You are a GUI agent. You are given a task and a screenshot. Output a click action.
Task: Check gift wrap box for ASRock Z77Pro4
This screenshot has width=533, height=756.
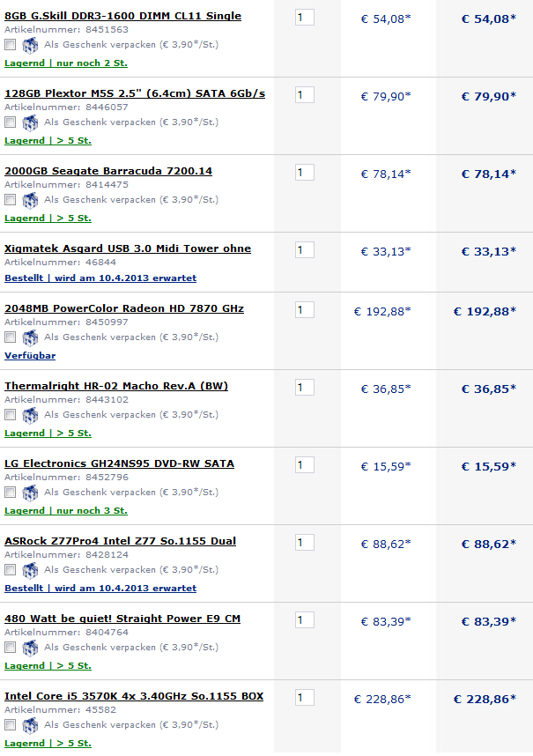pos(10,570)
